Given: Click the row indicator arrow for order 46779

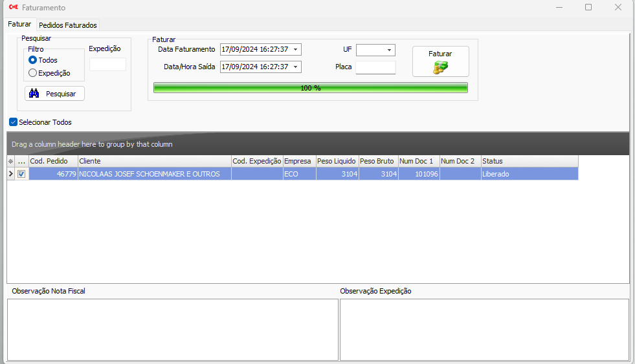Looking at the screenshot, I should pyautogui.click(x=10, y=174).
